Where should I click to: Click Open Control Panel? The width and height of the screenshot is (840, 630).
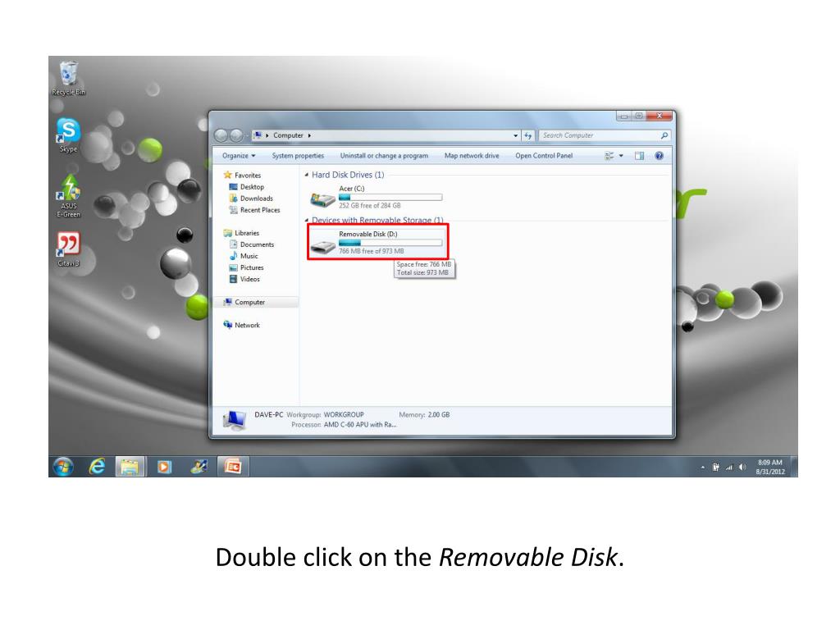(x=544, y=156)
